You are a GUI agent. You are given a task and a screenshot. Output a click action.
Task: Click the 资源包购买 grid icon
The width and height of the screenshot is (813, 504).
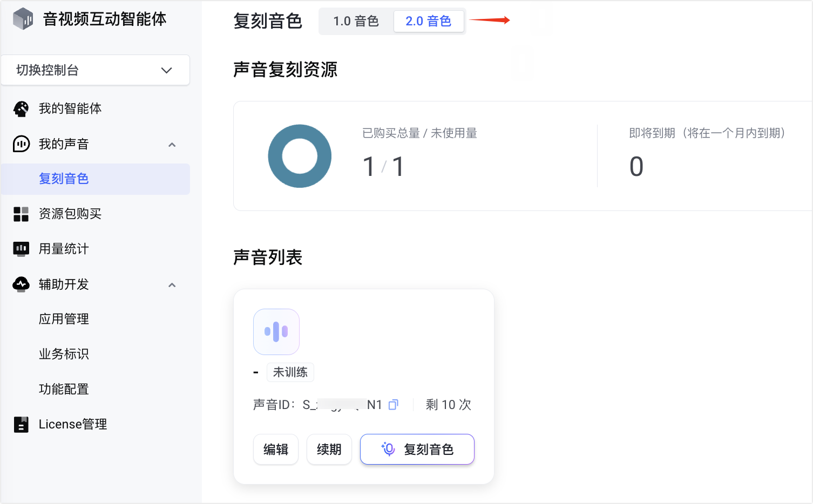coord(21,214)
